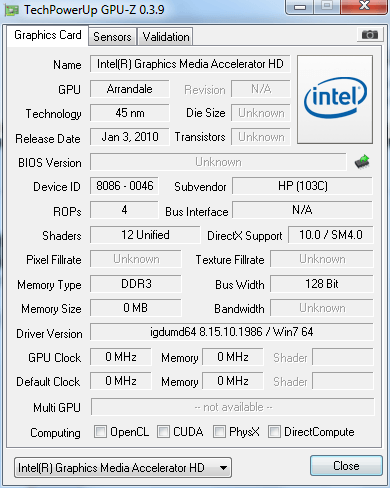Click the Multi GPU not available field
Viewport: 390px width, 488px height.
click(233, 407)
